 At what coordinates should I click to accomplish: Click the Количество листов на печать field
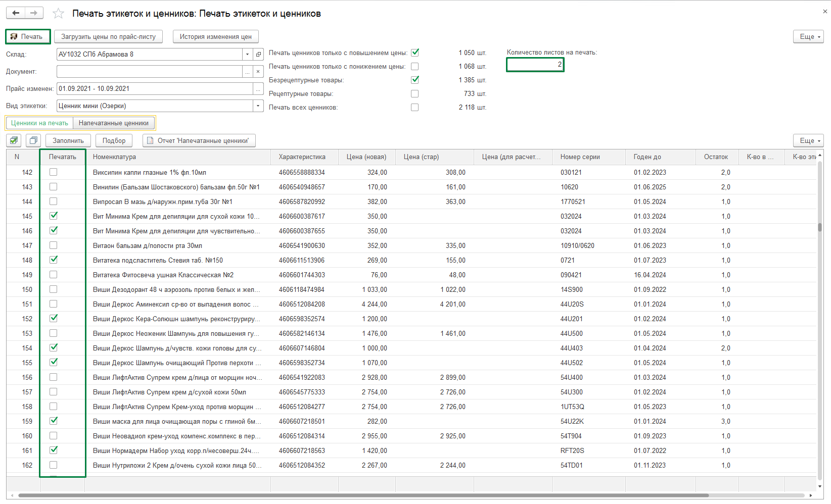[535, 65]
